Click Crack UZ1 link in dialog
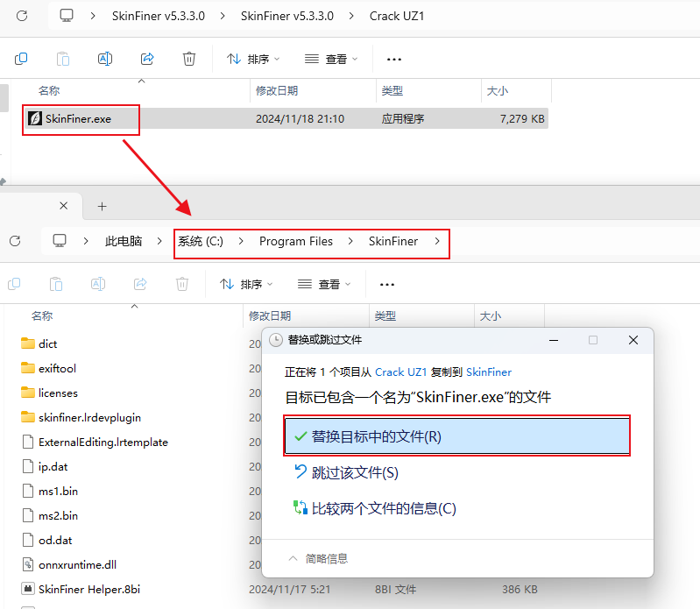This screenshot has height=609, width=700. [401, 372]
